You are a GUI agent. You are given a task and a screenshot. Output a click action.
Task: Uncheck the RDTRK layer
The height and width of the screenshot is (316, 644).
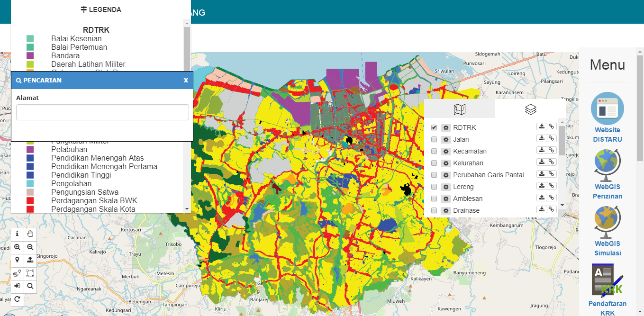[434, 127]
